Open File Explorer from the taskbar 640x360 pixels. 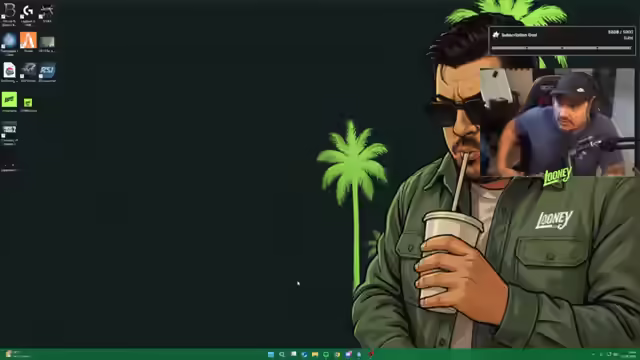315,354
